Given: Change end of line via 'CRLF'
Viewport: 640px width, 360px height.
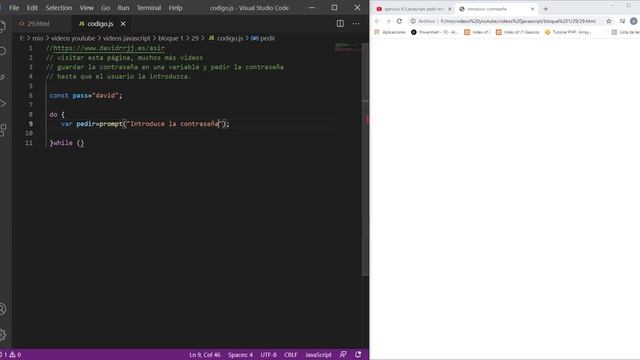Looking at the screenshot, I should coord(291,355).
